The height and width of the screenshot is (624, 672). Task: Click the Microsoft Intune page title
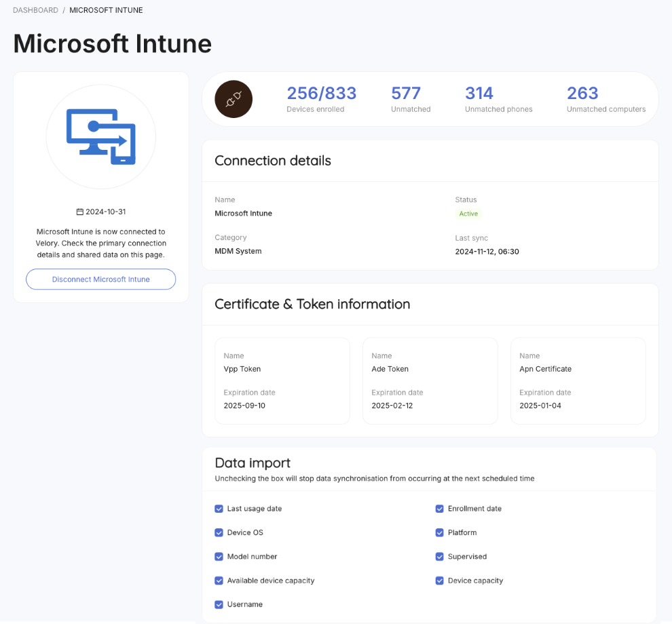pyautogui.click(x=112, y=43)
